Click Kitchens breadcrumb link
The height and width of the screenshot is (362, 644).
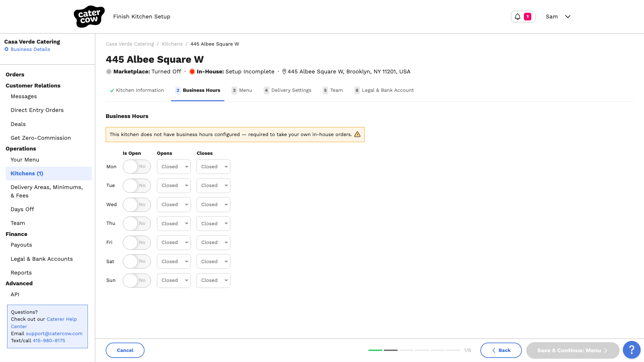click(172, 44)
